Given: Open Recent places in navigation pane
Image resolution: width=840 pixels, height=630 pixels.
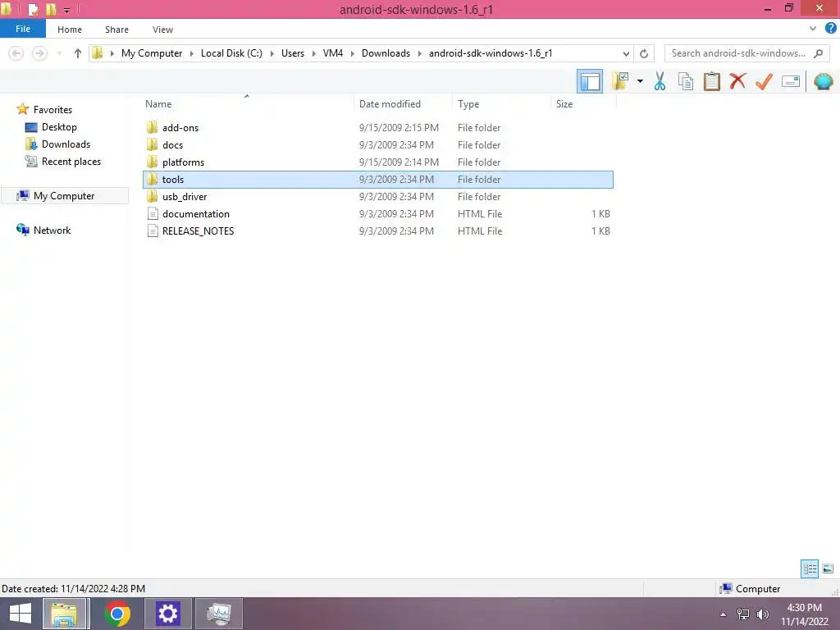Looking at the screenshot, I should click(71, 162).
